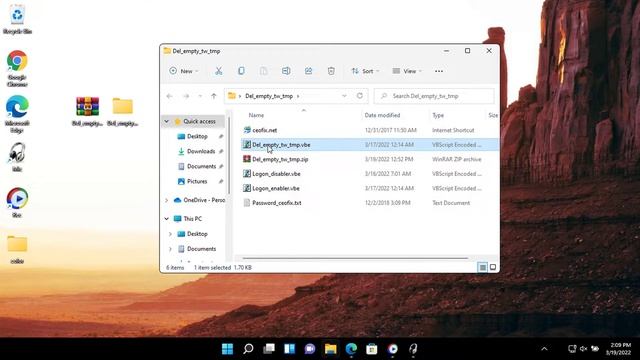Open Downloads in Quick access
Viewport: 640px width, 360px height.
[201, 151]
